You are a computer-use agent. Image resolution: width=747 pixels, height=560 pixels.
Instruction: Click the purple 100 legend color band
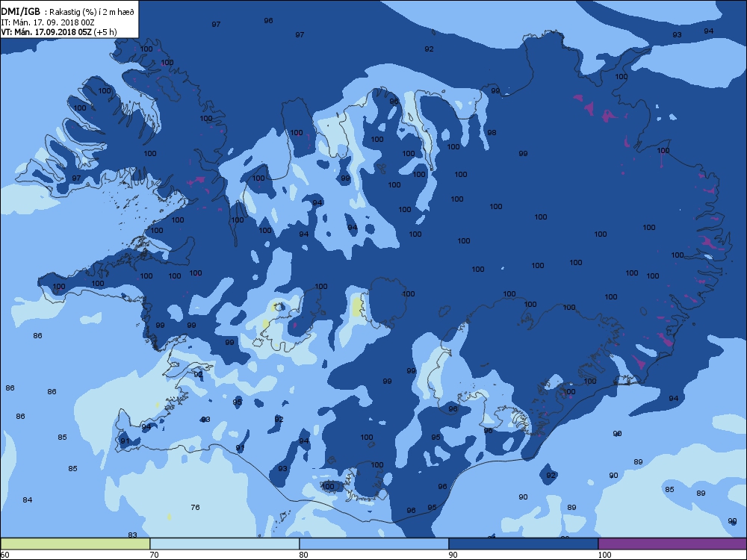coord(672,544)
